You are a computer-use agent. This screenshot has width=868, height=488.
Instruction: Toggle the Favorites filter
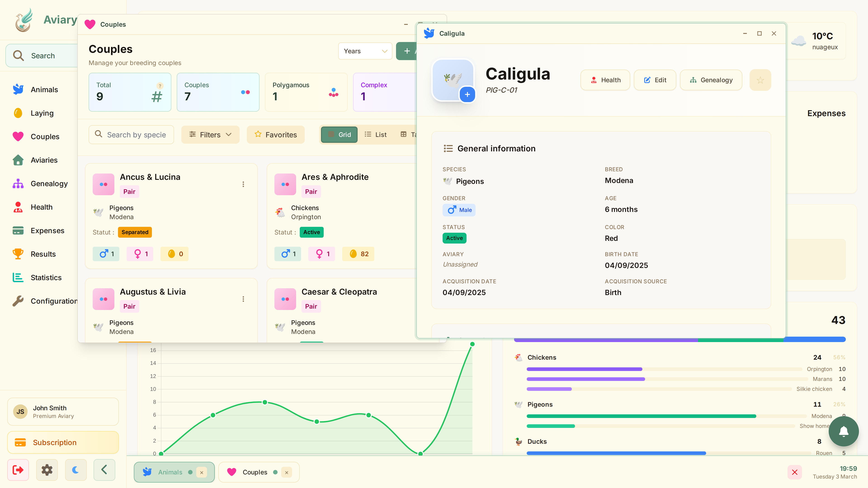click(276, 135)
